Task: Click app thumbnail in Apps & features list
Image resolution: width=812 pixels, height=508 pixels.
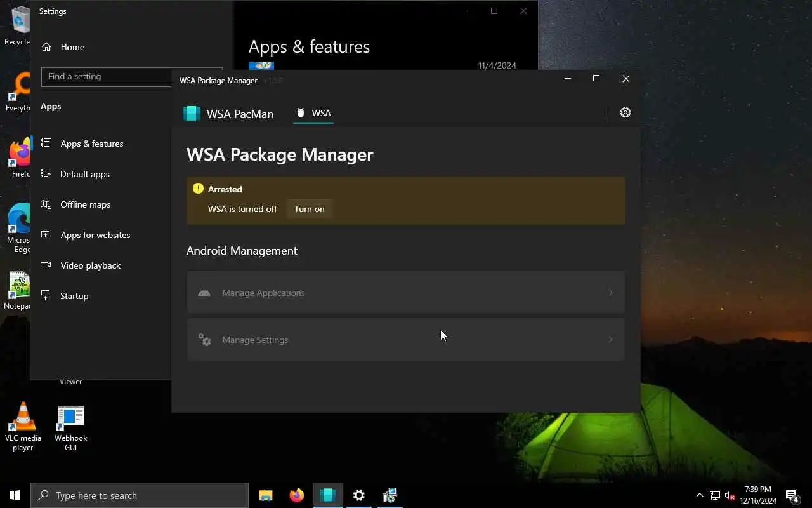Action: coord(261,65)
